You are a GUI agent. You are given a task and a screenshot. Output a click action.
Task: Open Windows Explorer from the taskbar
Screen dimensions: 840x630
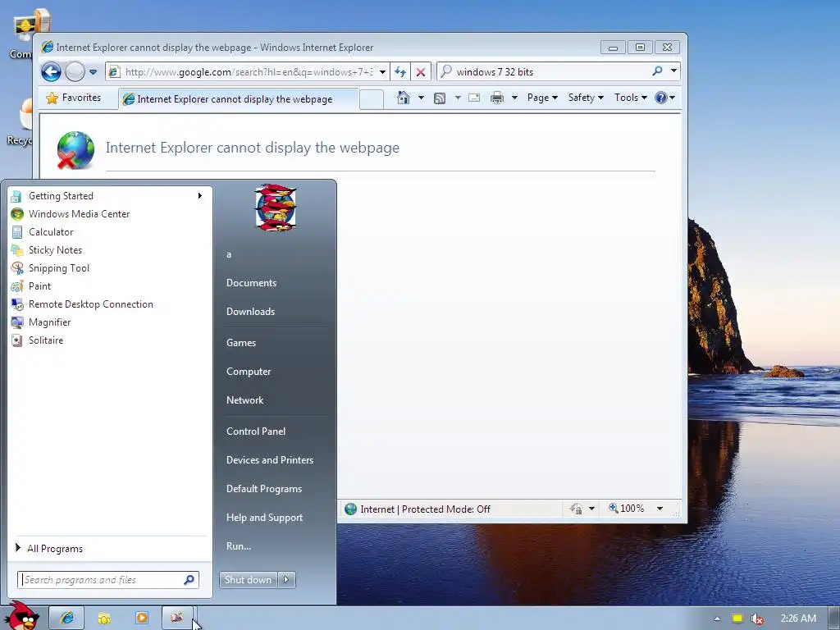(104, 618)
